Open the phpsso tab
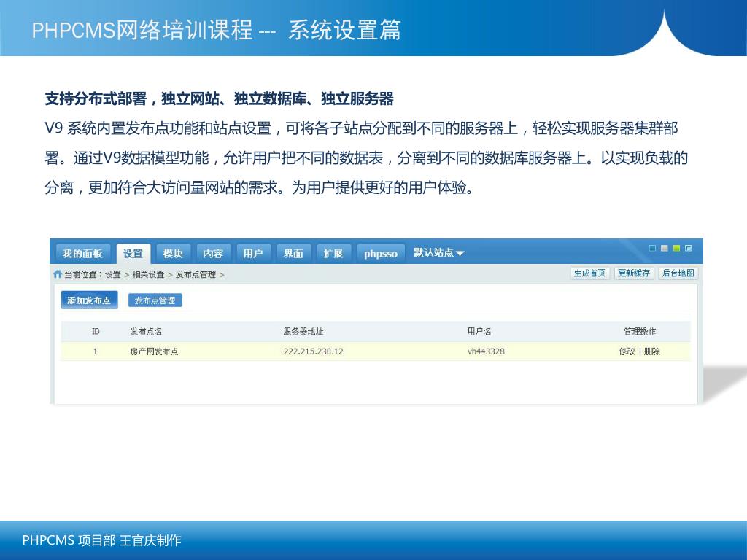Image resolution: width=747 pixels, height=560 pixels. 381,254
